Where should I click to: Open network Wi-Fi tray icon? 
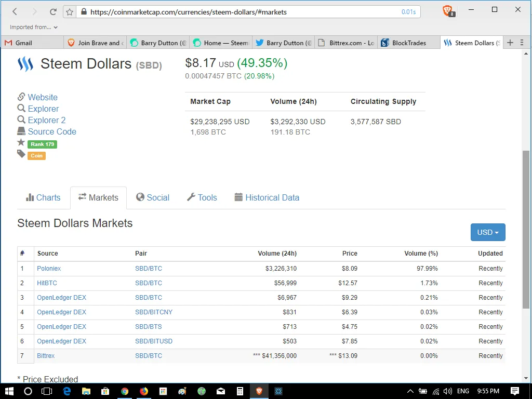pyautogui.click(x=436, y=392)
